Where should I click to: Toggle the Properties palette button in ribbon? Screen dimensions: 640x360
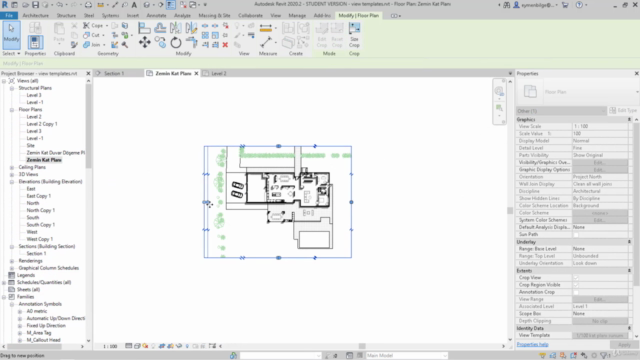coord(35,42)
